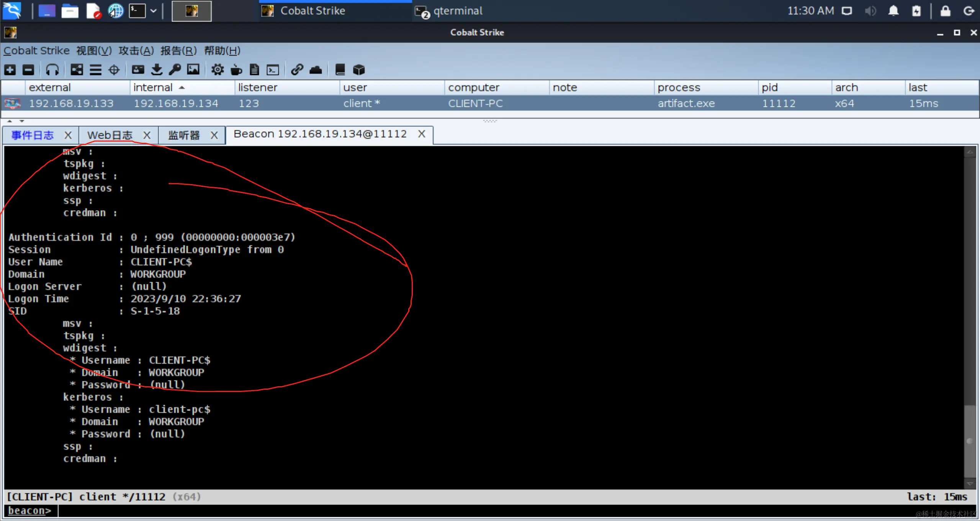The height and width of the screenshot is (521, 980).
Task: Click the connect to team server plus icon
Action: click(10, 70)
